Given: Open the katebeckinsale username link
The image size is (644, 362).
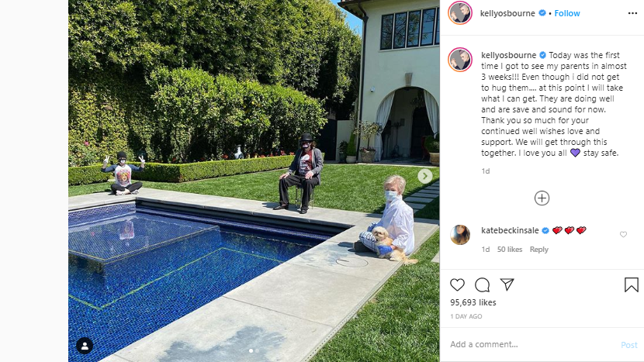Looking at the screenshot, I should (510, 230).
